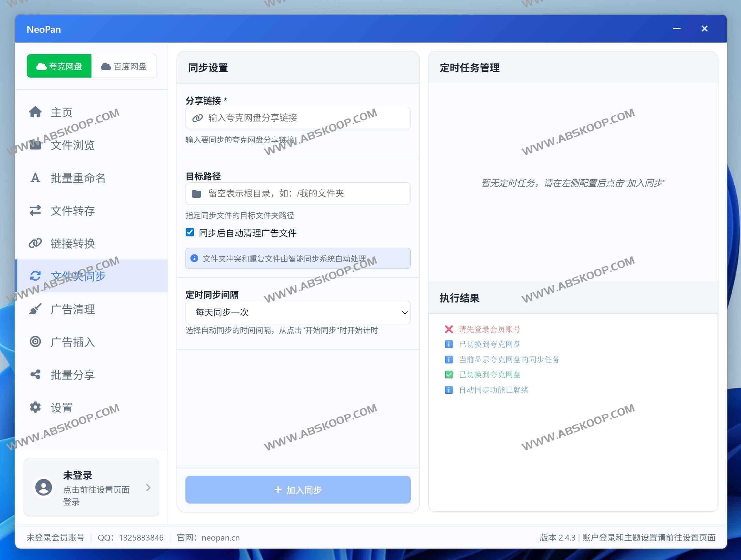Click the home icon for 主页
This screenshot has width=741, height=560.
(35, 112)
